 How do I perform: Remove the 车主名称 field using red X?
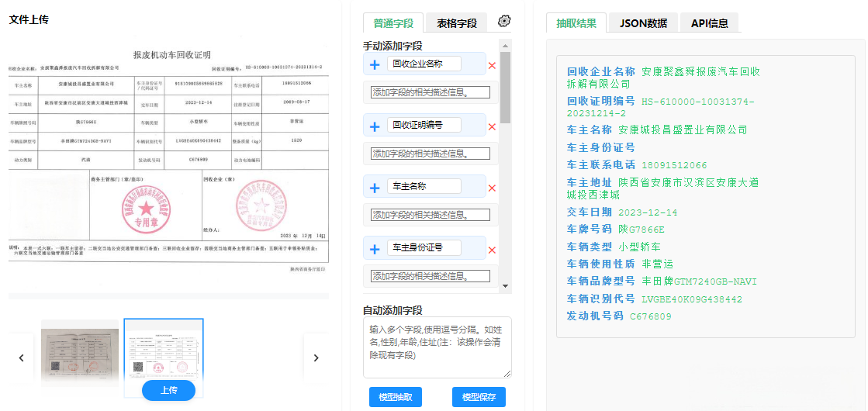(x=492, y=188)
